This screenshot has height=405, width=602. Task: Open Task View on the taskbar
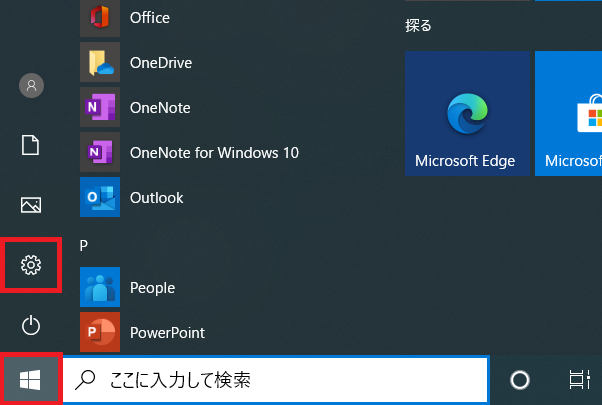[579, 380]
